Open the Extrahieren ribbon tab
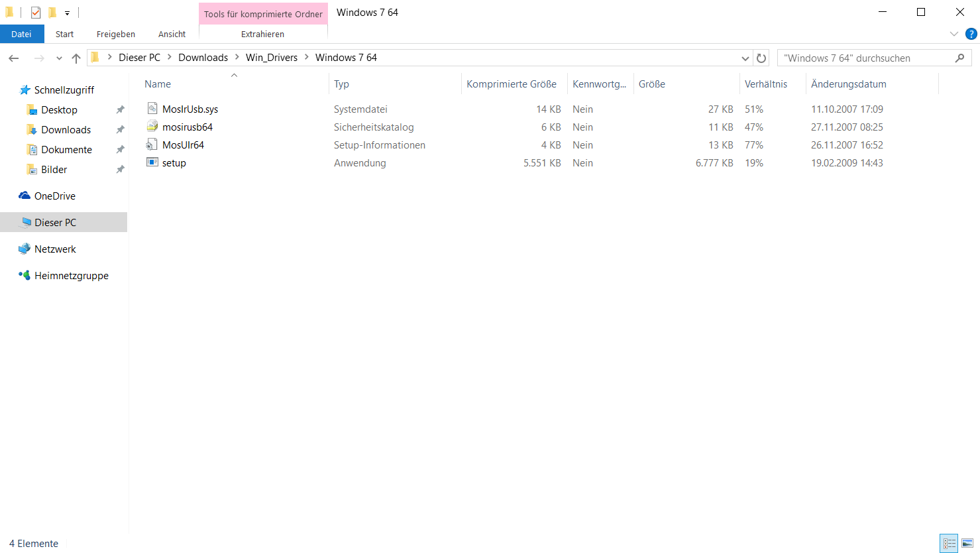This screenshot has width=980, height=553. click(x=263, y=34)
